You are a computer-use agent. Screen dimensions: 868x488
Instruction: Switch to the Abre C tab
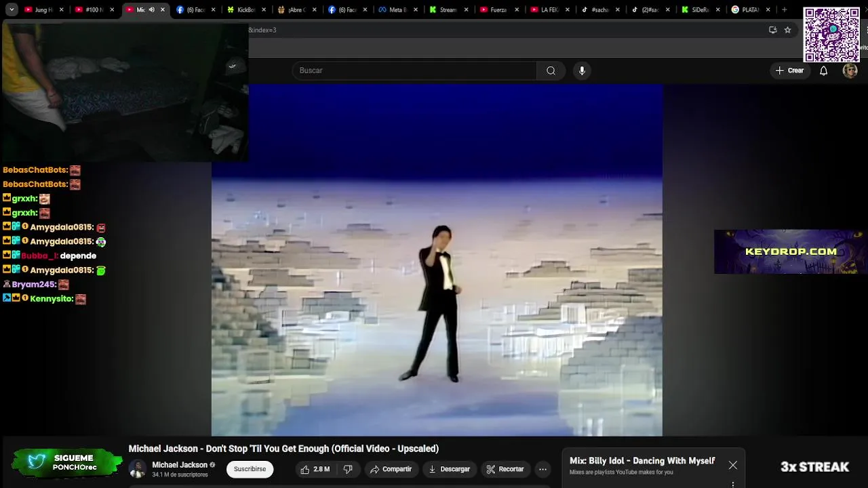coord(297,10)
